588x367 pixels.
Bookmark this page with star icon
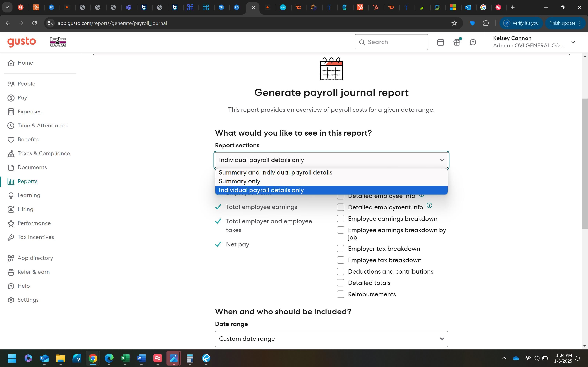tap(454, 23)
